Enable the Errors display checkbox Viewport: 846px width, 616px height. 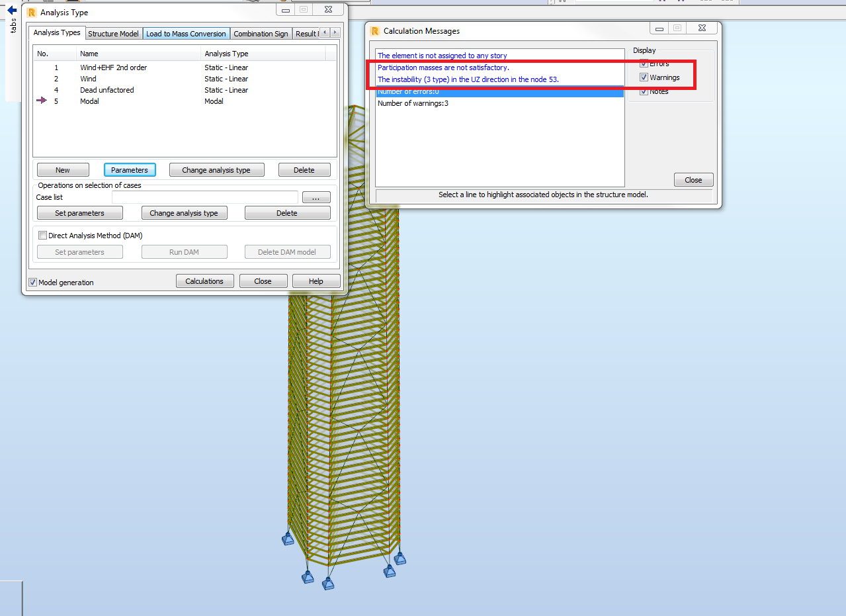click(644, 64)
